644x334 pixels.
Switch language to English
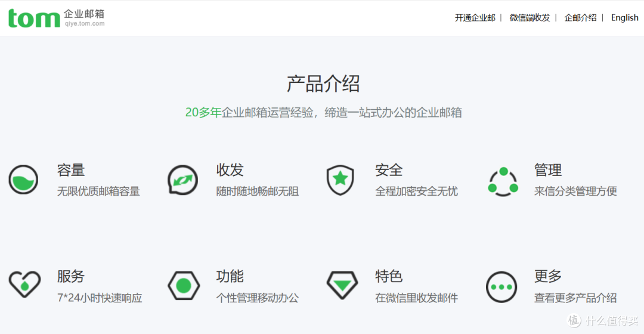point(625,18)
